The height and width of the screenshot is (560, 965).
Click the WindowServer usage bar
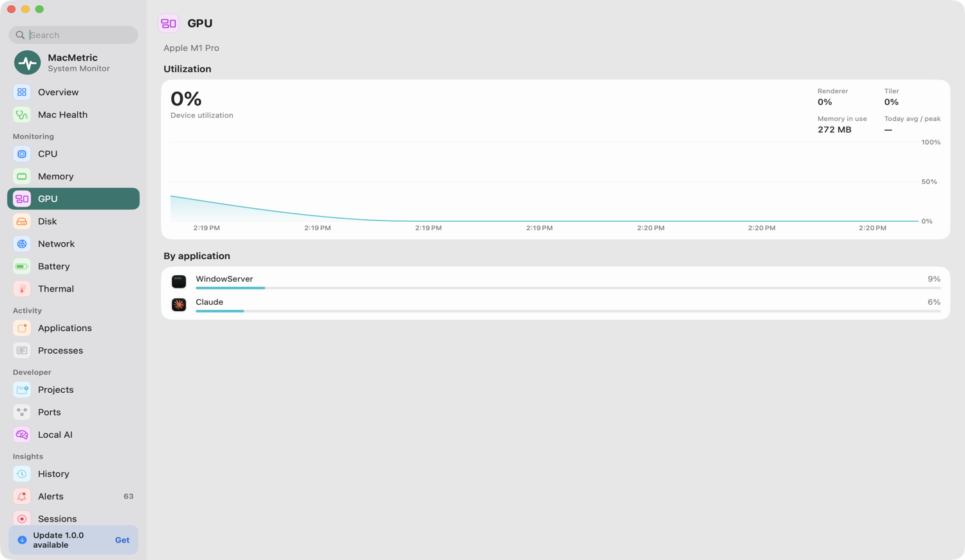point(568,288)
